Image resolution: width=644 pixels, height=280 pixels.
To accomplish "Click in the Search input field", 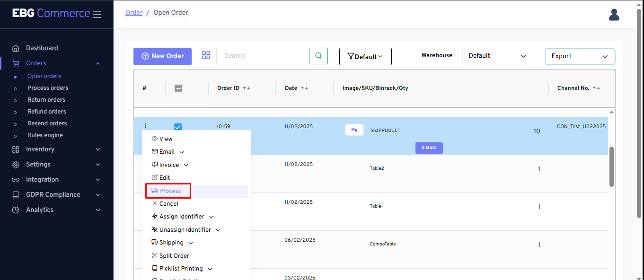I will [262, 56].
